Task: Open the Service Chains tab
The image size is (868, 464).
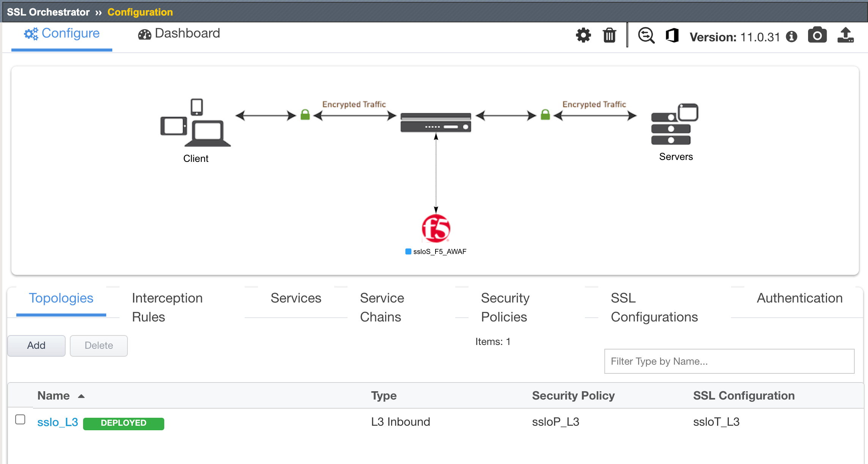Action: pyautogui.click(x=382, y=307)
